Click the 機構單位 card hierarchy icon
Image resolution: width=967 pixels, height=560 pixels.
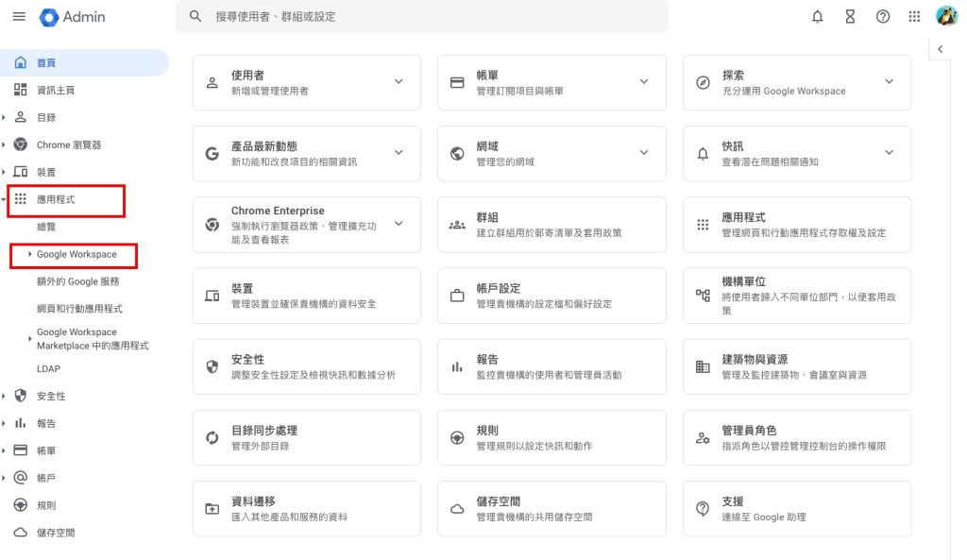coord(703,296)
